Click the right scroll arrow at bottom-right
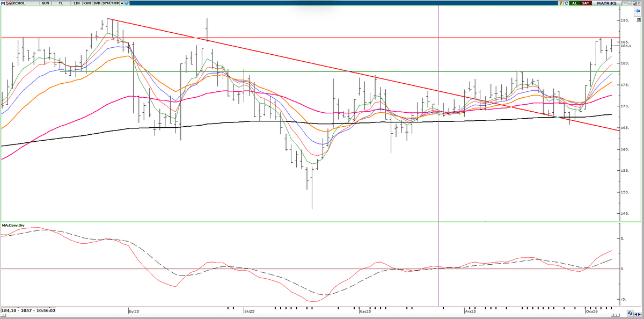Image resolution: width=644 pixels, height=319 pixels. pos(639,314)
